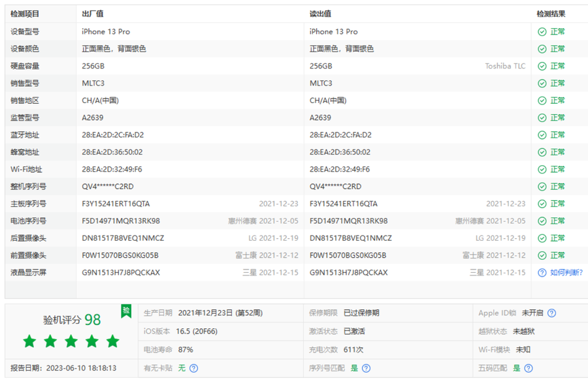
Task: Click the green 验 badge ribbon
Action: [x=126, y=311]
